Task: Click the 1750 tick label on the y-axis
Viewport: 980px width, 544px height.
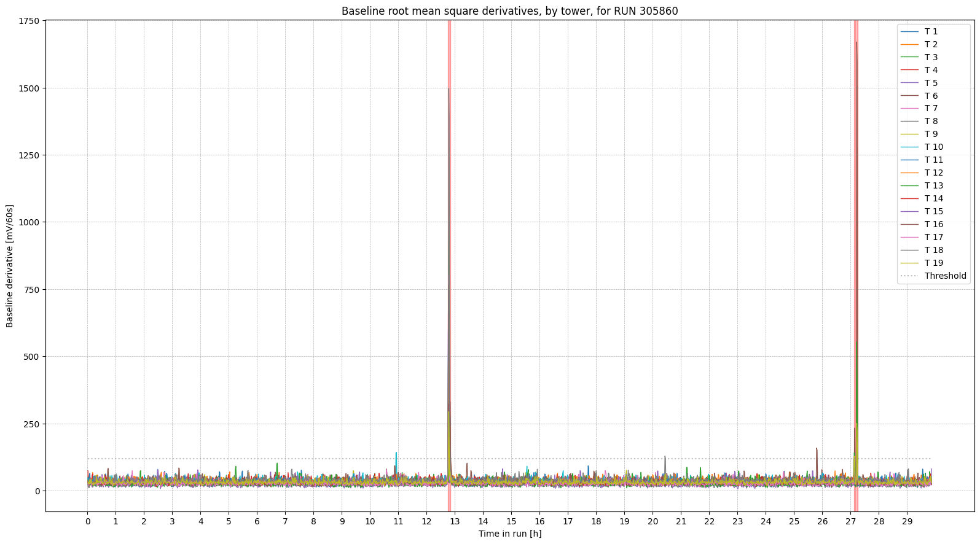Action: pyautogui.click(x=28, y=21)
